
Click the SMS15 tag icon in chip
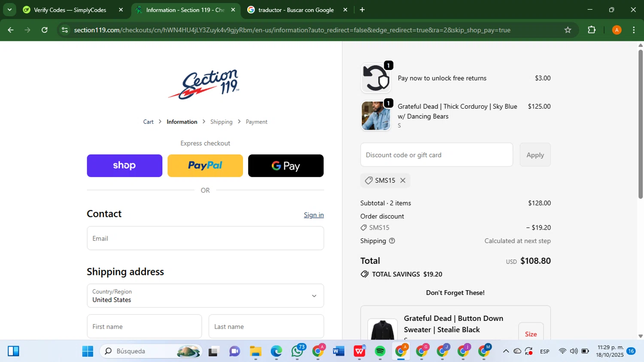point(368,180)
